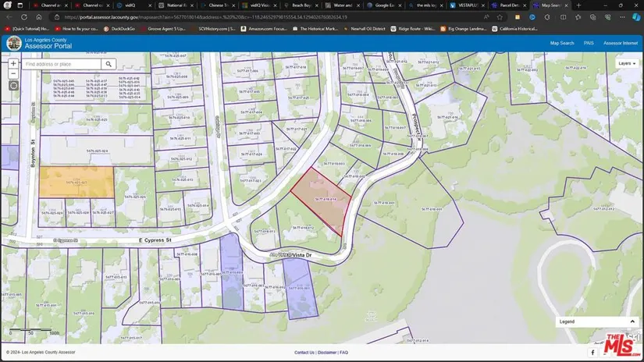The width and height of the screenshot is (644, 362).
Task: Click the Los Angeles County seal logo
Action: coord(13,43)
